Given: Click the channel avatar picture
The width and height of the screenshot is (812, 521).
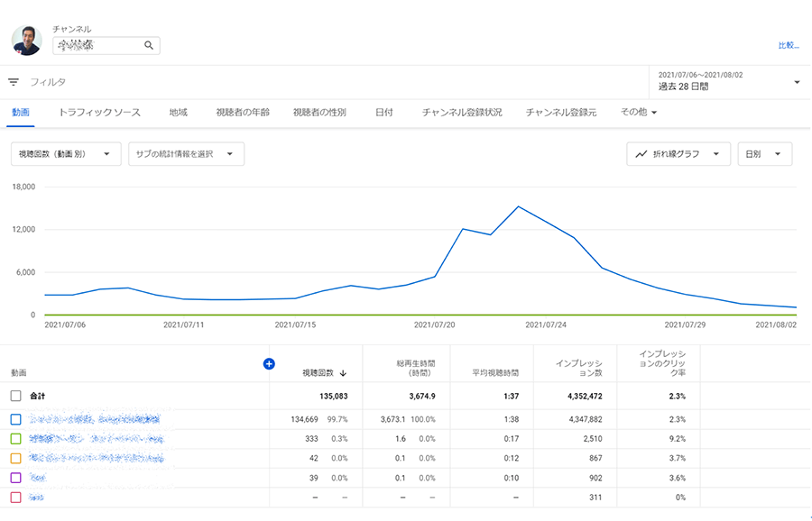Looking at the screenshot, I should pos(26,40).
